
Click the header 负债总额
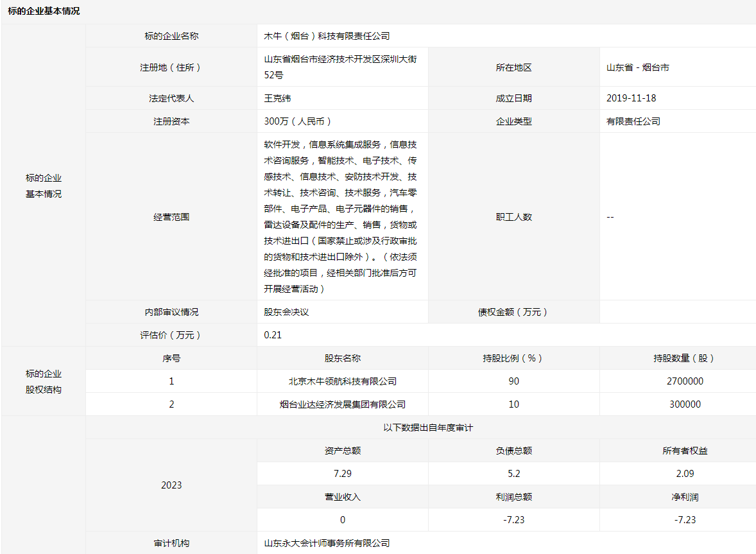coord(513,451)
